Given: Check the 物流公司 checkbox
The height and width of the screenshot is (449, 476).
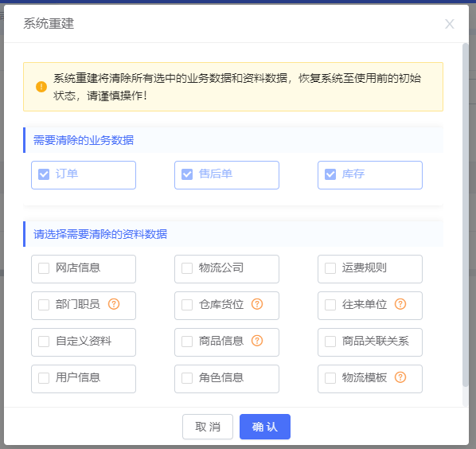Looking at the screenshot, I should click(187, 268).
